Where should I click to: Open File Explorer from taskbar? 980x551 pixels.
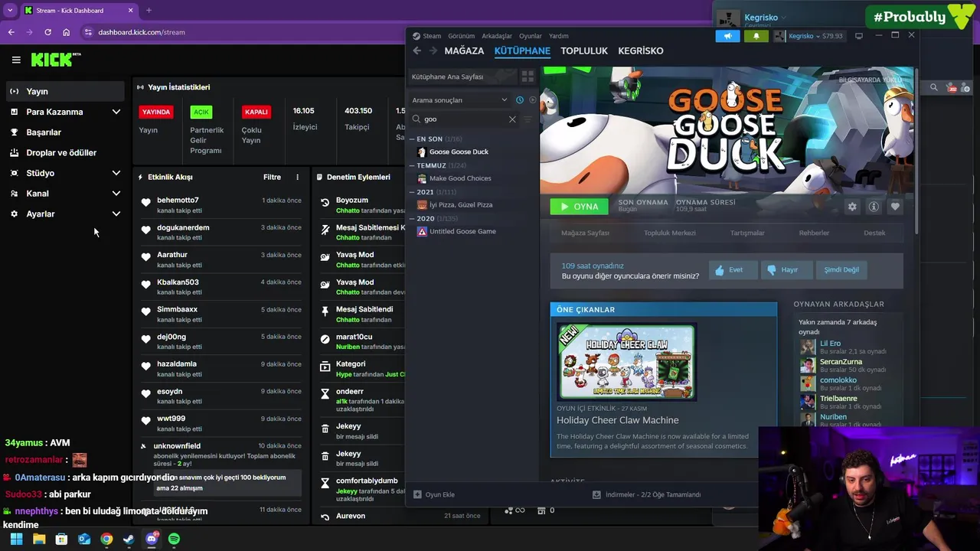point(39,539)
